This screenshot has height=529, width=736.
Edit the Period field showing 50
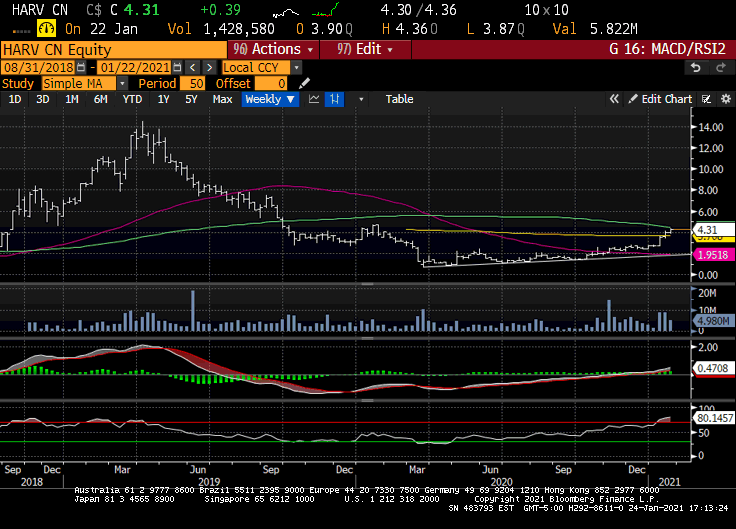point(191,84)
